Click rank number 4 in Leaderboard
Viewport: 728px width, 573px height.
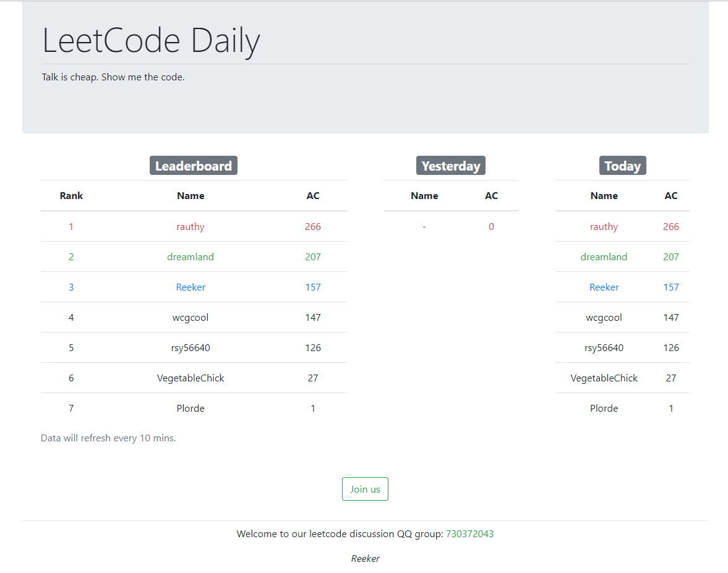pyautogui.click(x=71, y=317)
